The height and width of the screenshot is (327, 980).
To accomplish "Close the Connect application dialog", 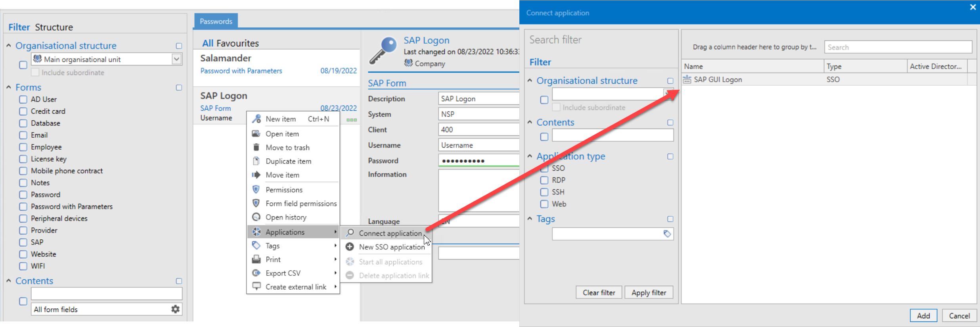I will (972, 7).
